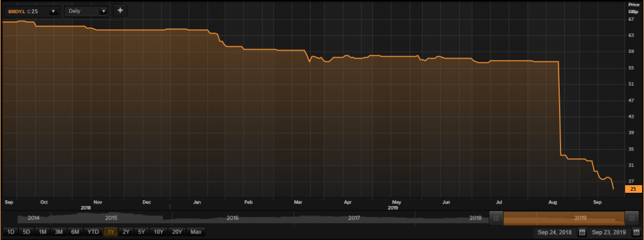Click 2018 in the overview timeline
The width and height of the screenshot is (644, 240).
click(x=475, y=218)
